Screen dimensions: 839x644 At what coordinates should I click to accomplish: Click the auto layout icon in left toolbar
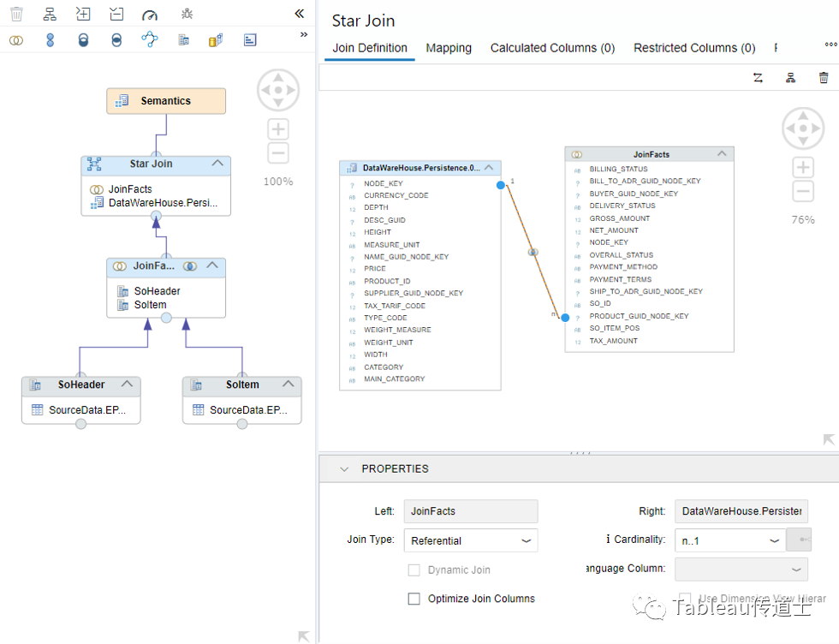point(50,15)
